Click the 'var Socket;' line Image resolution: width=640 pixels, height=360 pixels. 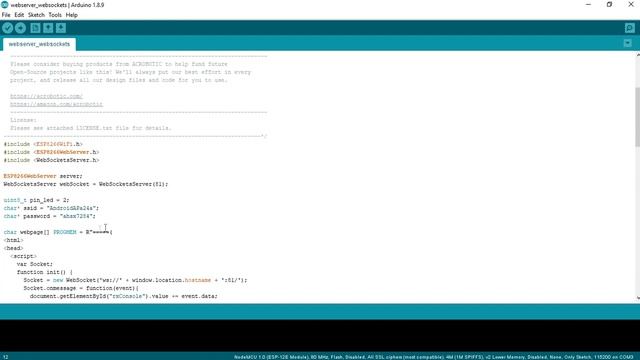[x=35, y=264]
